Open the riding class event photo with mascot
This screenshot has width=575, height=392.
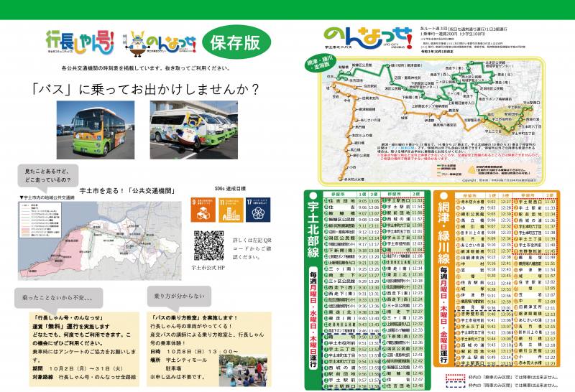pyautogui.click(x=243, y=370)
